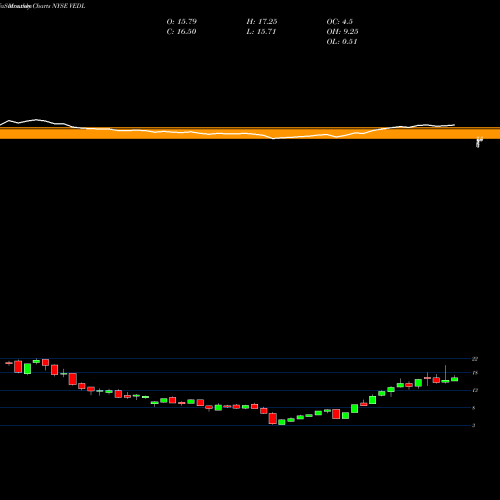
Task: Select the last green candlestick on the right
Action: click(454, 379)
